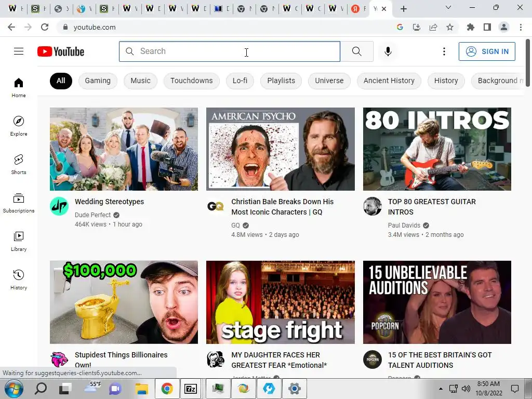Open Shorts in sidebar
The height and width of the screenshot is (399, 532).
pos(19,164)
